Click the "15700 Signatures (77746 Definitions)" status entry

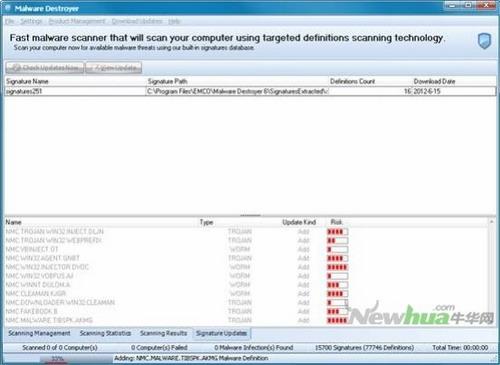pos(364,347)
